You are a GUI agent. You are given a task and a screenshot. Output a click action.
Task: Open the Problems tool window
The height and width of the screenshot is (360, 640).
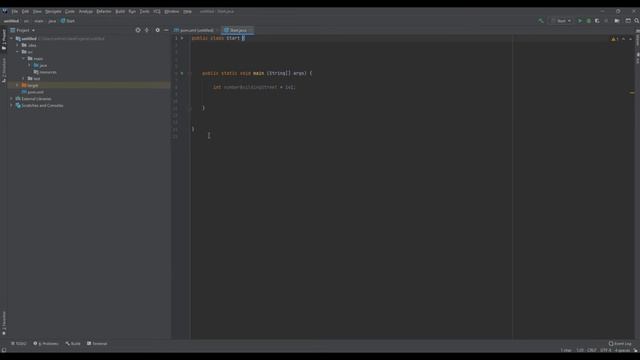click(x=46, y=344)
